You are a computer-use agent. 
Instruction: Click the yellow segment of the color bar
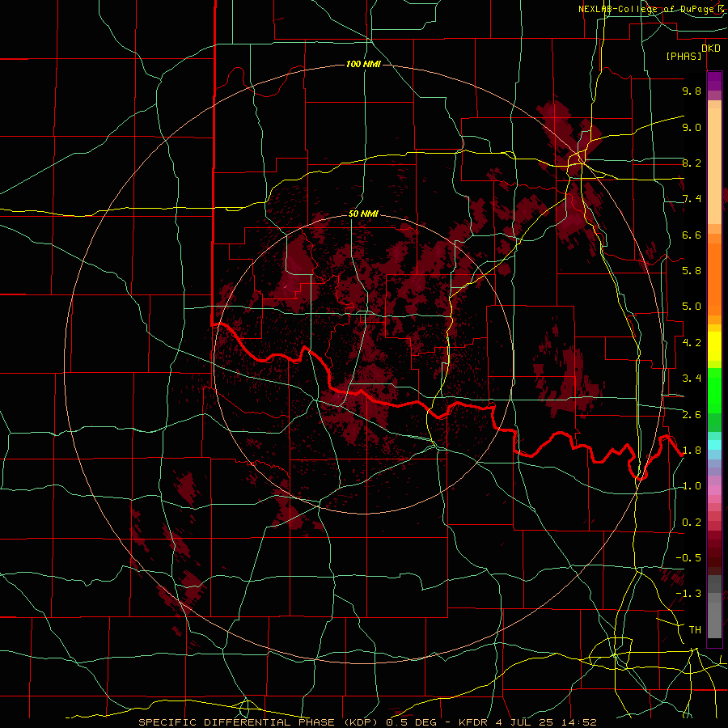tap(714, 346)
